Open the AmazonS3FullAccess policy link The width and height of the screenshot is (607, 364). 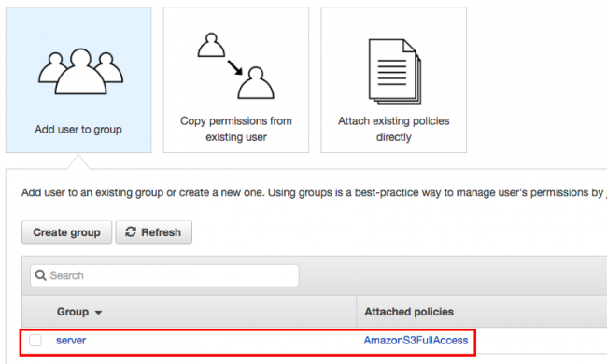point(416,341)
